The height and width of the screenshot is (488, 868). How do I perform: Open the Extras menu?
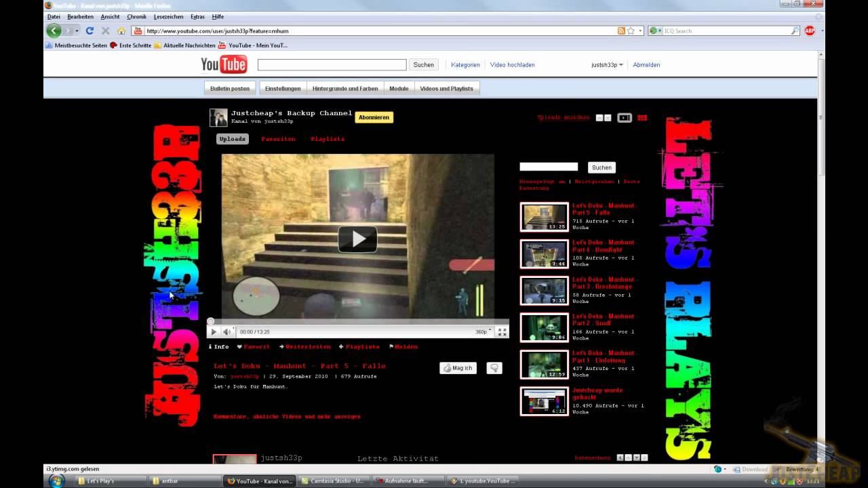click(197, 16)
